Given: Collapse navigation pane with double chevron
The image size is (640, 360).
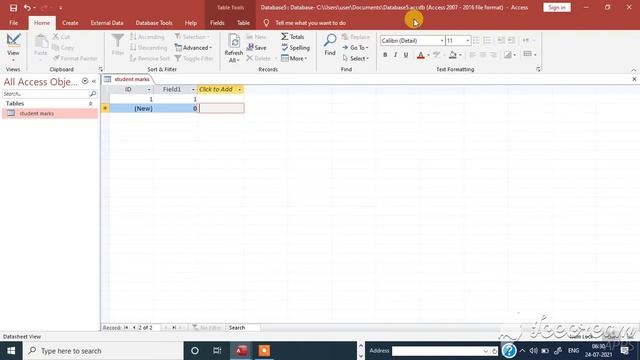Looking at the screenshot, I should tap(94, 81).
